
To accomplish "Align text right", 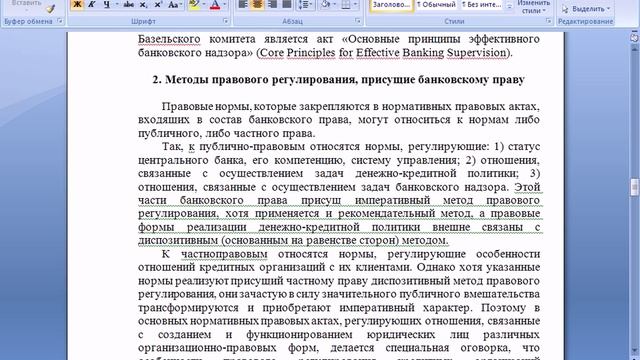I will (x=272, y=4).
